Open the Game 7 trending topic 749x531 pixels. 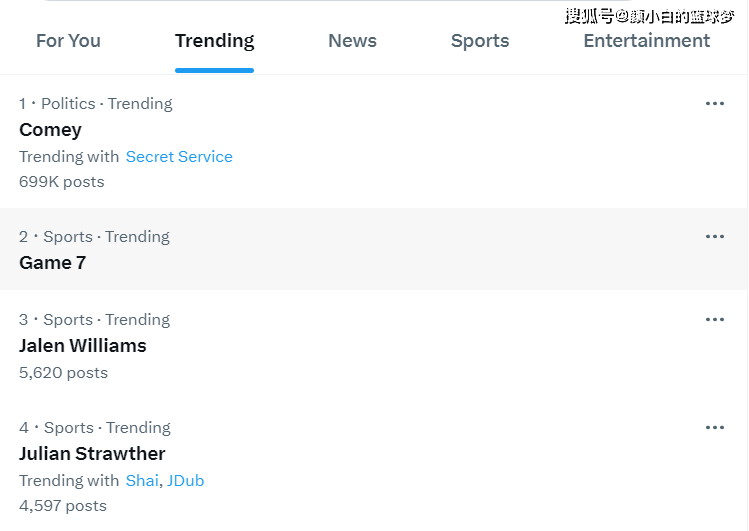pyautogui.click(x=53, y=263)
